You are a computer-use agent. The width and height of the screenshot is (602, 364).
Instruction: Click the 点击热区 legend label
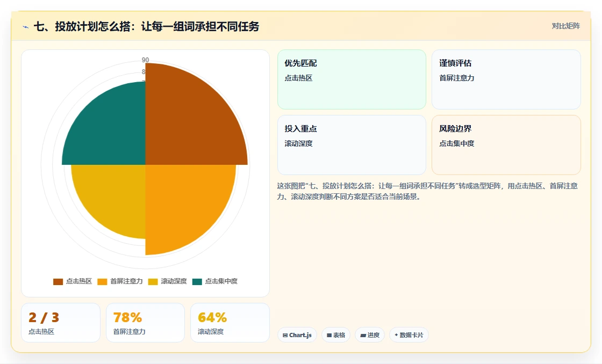(x=78, y=281)
